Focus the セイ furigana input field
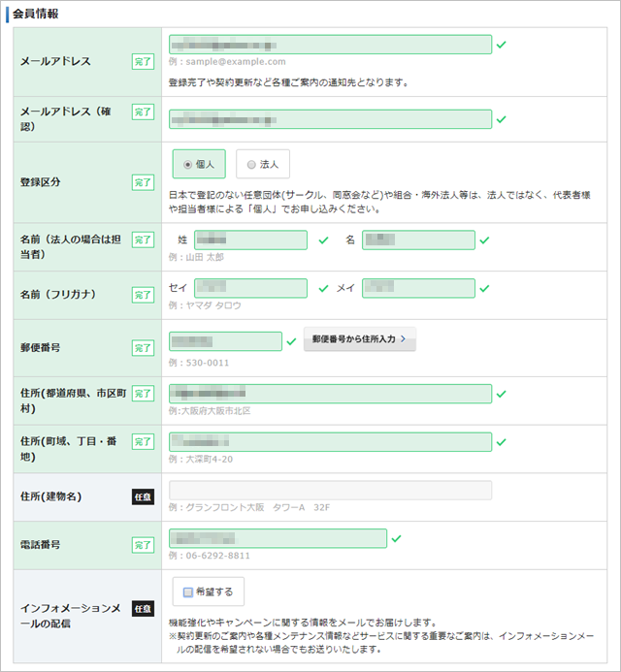This screenshot has width=621, height=672. [250, 288]
